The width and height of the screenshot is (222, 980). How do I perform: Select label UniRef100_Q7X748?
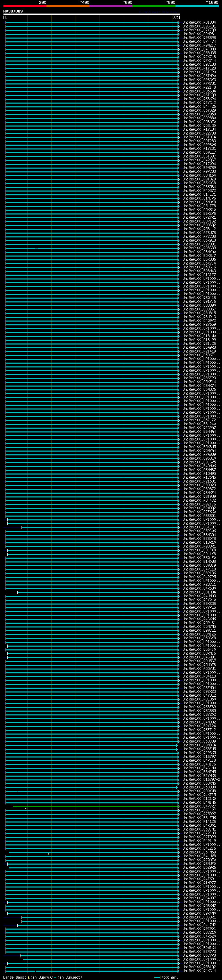[x=199, y=57]
